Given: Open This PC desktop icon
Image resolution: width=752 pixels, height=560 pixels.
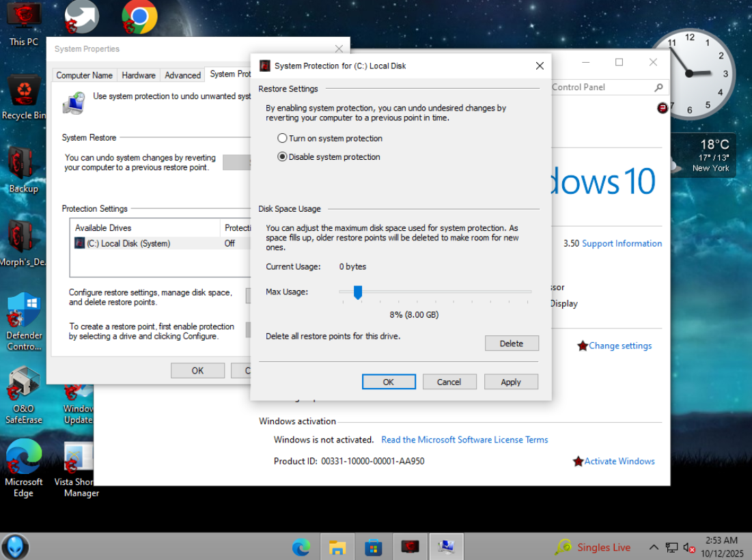Looking at the screenshot, I should (x=23, y=24).
